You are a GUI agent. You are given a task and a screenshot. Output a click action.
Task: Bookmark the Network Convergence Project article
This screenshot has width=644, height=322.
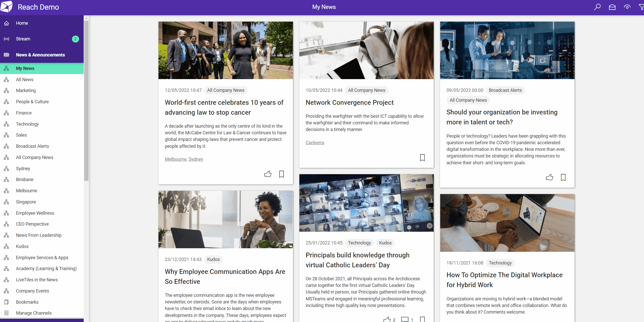[422, 157]
